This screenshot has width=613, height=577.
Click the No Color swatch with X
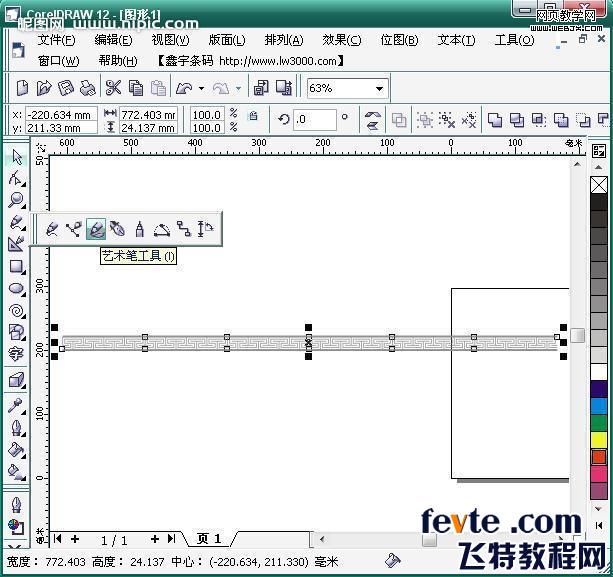tap(599, 185)
